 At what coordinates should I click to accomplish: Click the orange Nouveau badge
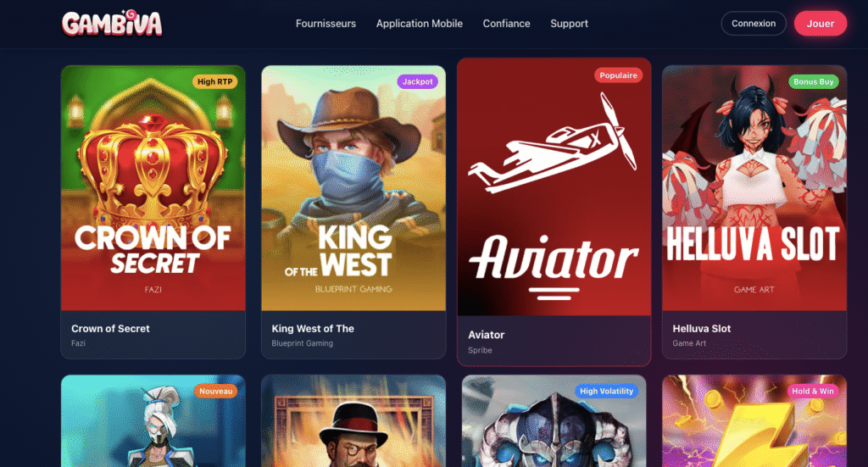[215, 392]
